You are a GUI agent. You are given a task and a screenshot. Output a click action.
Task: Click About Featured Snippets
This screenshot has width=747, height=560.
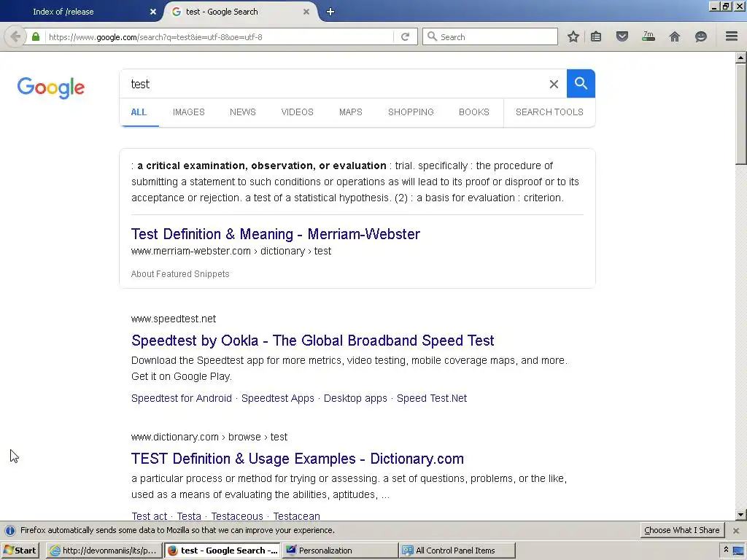[x=180, y=274]
